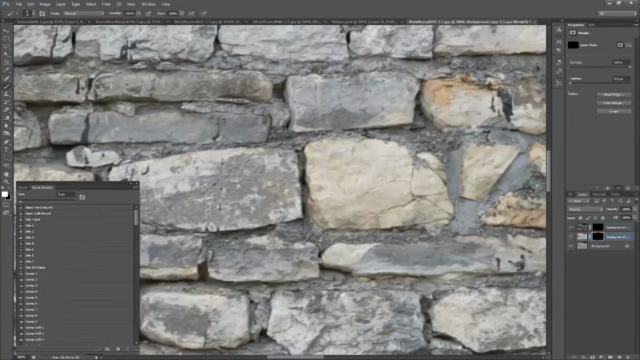This screenshot has height=360, width=640.
Task: Click the pixel mask icon in Properties
Action: coord(620,45)
